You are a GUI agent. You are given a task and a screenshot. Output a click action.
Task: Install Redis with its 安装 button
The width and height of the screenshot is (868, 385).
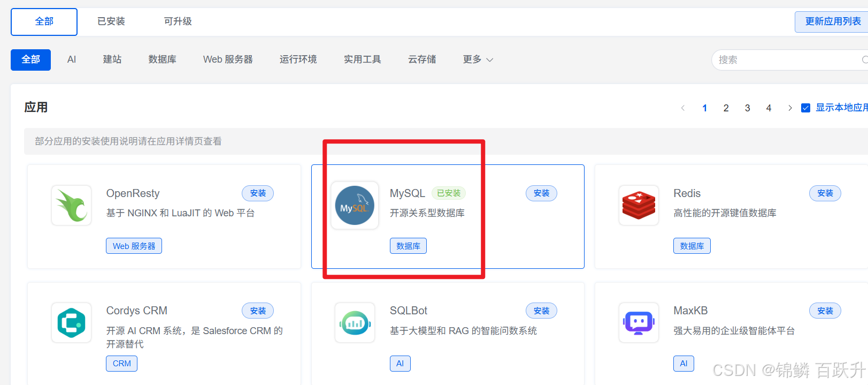(825, 193)
